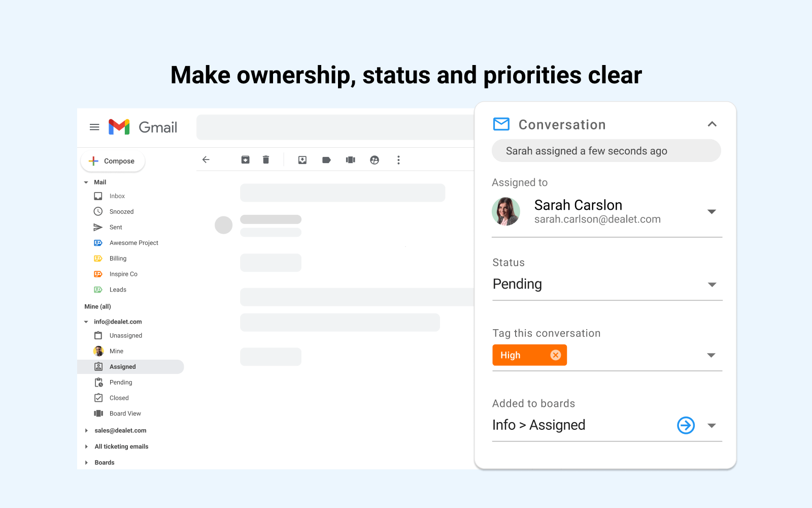The width and height of the screenshot is (812, 508).
Task: Click the Snoozed clock icon in sidebar
Action: tap(97, 211)
